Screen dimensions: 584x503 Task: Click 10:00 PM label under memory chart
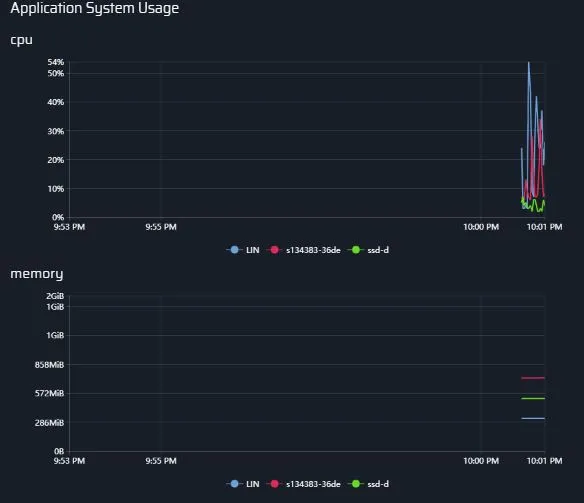[x=481, y=461]
